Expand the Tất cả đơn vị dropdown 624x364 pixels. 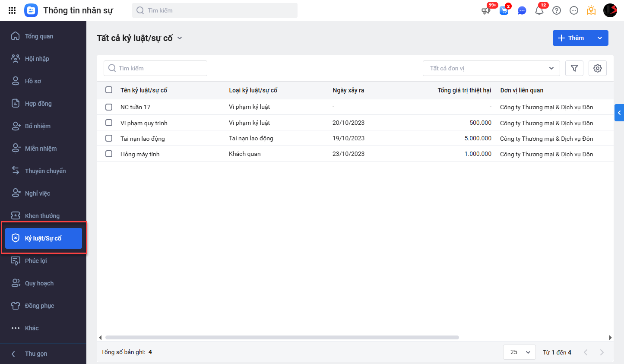click(x=491, y=68)
